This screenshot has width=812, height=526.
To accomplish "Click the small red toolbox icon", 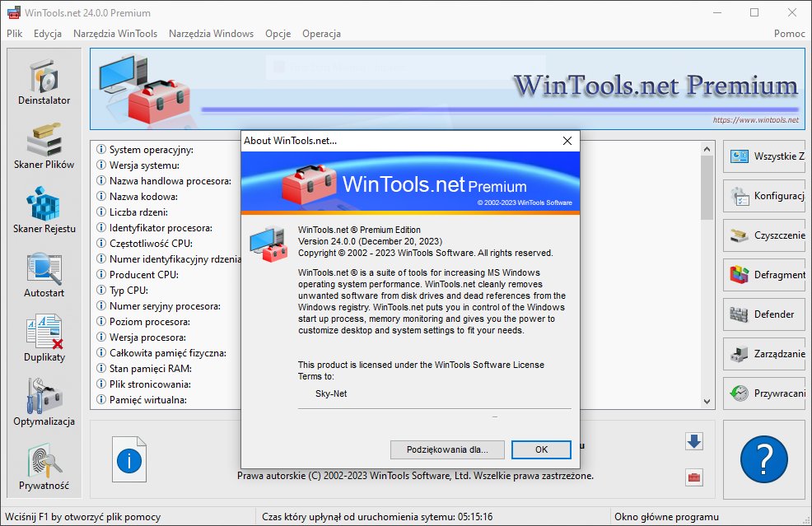I will click(x=694, y=477).
